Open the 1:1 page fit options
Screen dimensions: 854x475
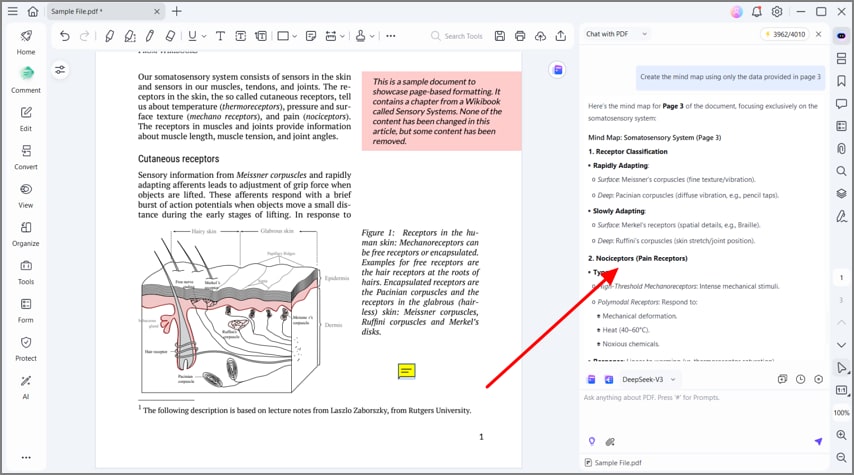tap(841, 390)
